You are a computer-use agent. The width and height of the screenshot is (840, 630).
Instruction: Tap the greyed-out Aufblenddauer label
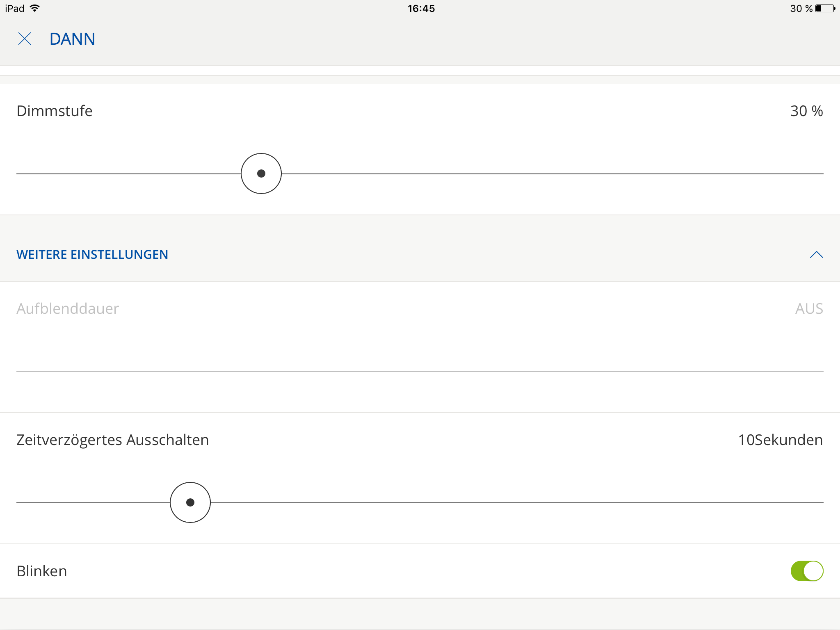pyautogui.click(x=68, y=309)
